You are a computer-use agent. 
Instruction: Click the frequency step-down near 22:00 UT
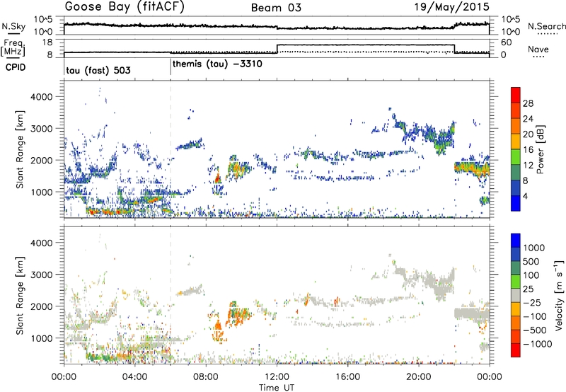[x=455, y=49]
